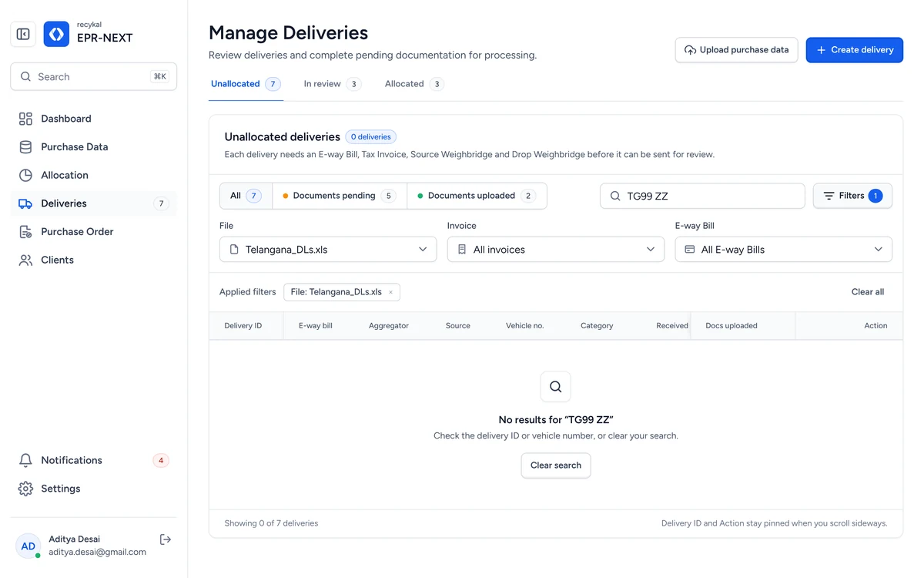Select Deliveries in the sidebar
The image size is (924, 578).
point(94,203)
